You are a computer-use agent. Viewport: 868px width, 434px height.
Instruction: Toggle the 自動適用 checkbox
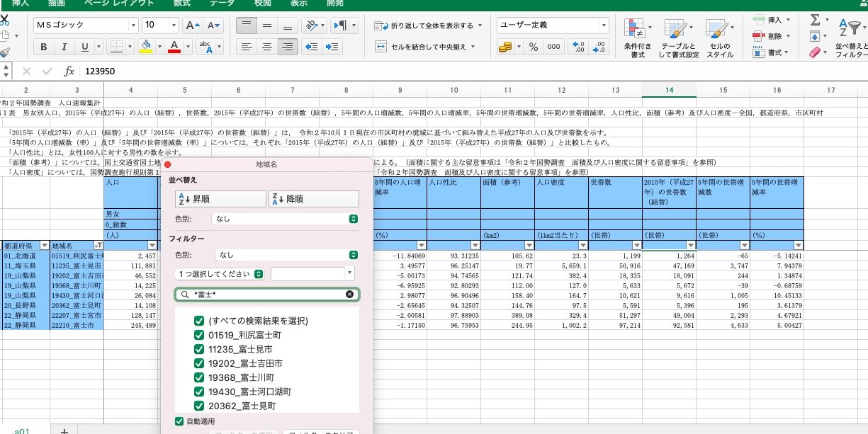(x=179, y=422)
